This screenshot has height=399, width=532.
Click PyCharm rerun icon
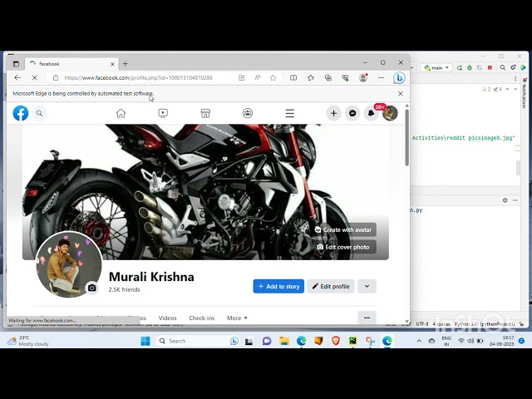(460, 68)
